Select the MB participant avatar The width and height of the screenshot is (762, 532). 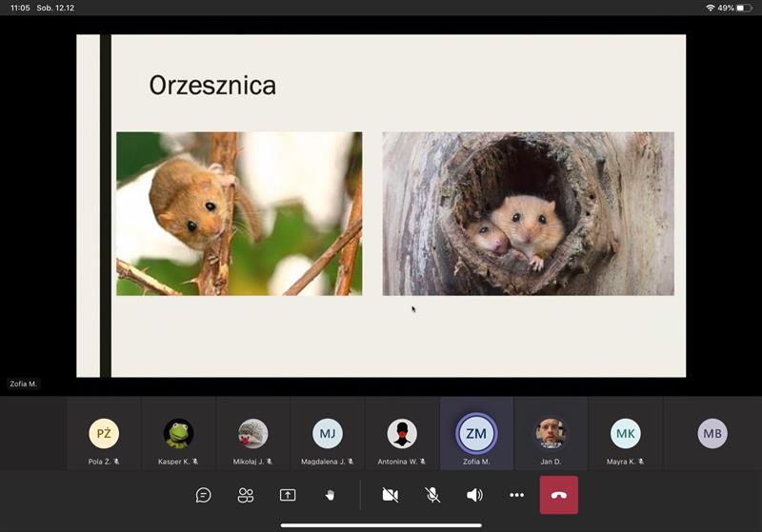tap(712, 434)
